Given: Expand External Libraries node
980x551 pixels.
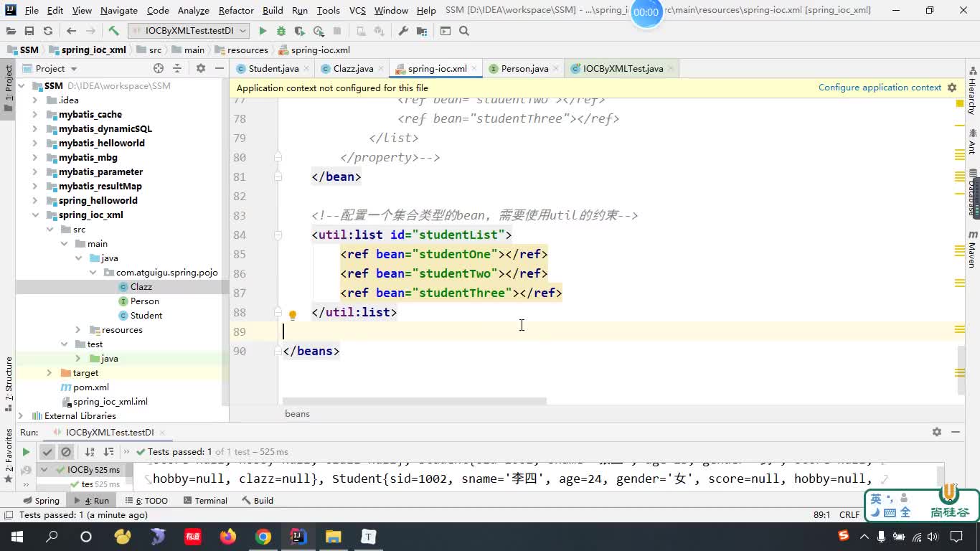Looking at the screenshot, I should pos(20,416).
